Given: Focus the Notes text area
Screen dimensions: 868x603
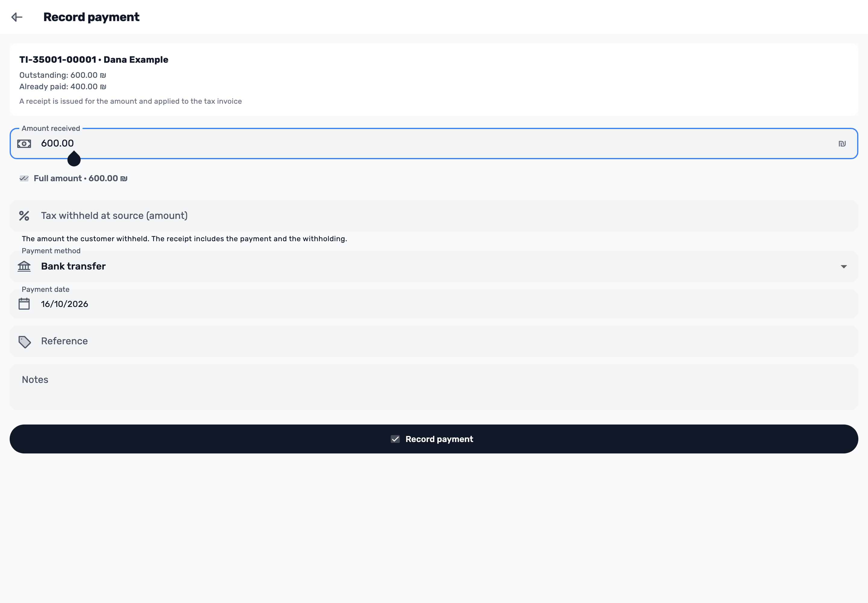Looking at the screenshot, I should click(434, 387).
